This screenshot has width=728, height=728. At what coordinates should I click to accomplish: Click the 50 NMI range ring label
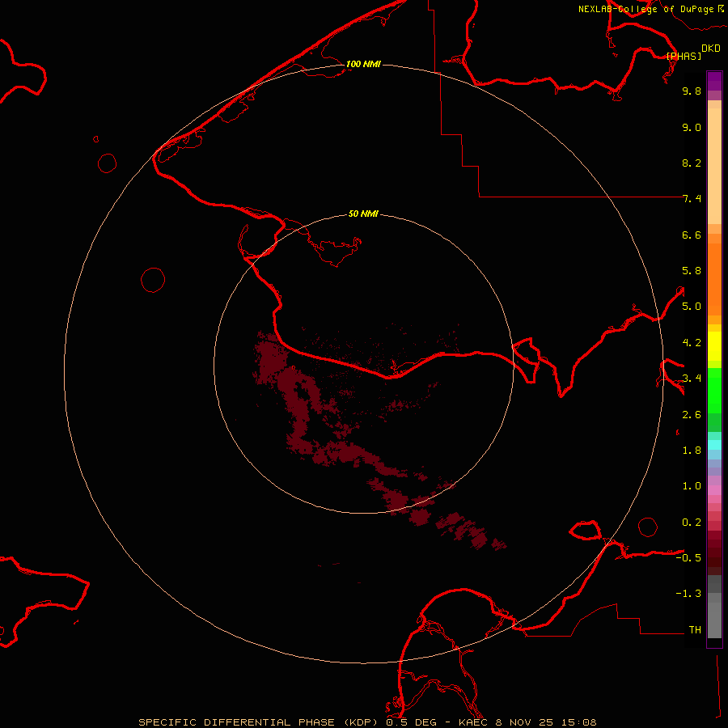click(363, 214)
